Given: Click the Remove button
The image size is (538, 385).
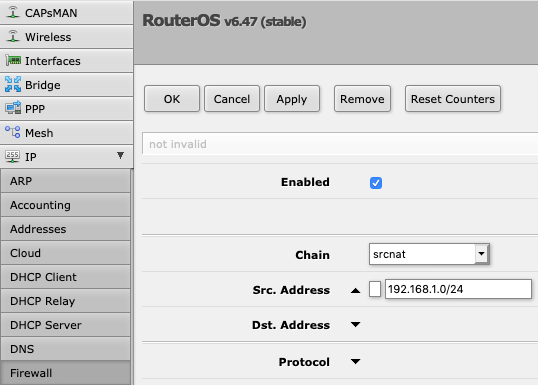Looking at the screenshot, I should (x=362, y=99).
